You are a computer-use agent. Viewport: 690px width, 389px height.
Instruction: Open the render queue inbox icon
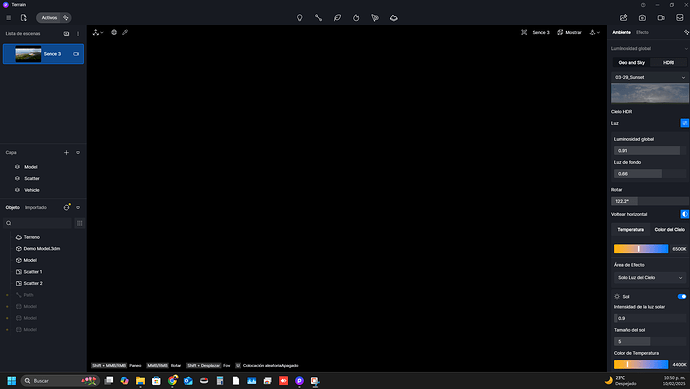click(x=680, y=18)
